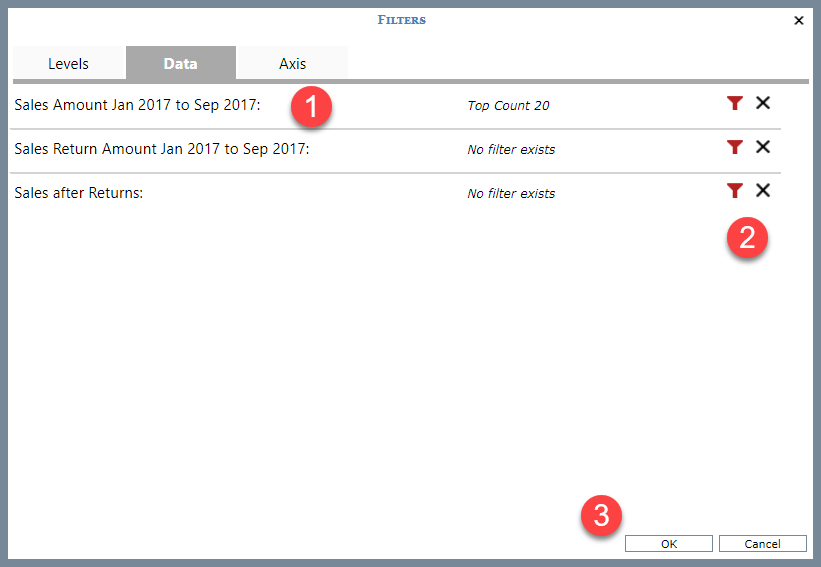The image size is (821, 567).
Task: Click the Cancel button
Action: (762, 544)
